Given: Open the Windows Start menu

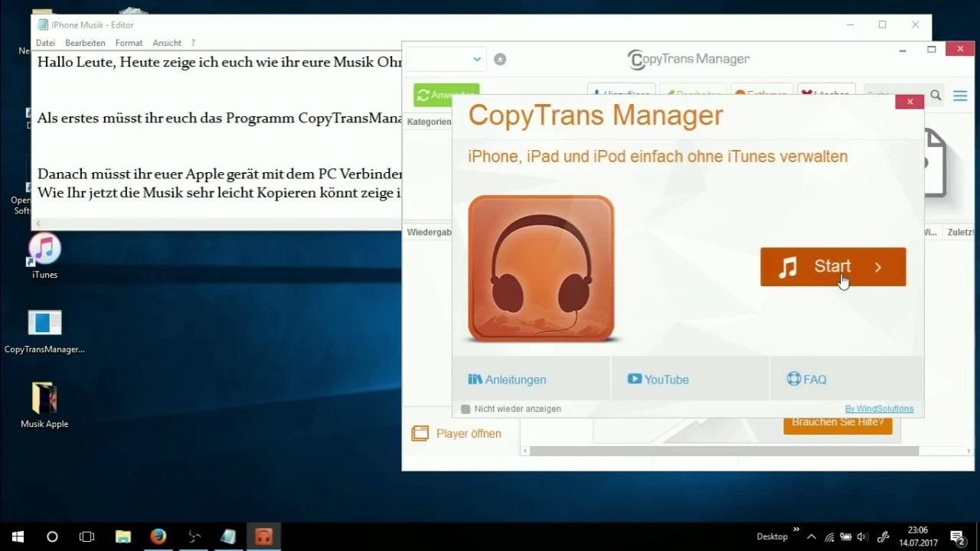Looking at the screenshot, I should coord(18,536).
